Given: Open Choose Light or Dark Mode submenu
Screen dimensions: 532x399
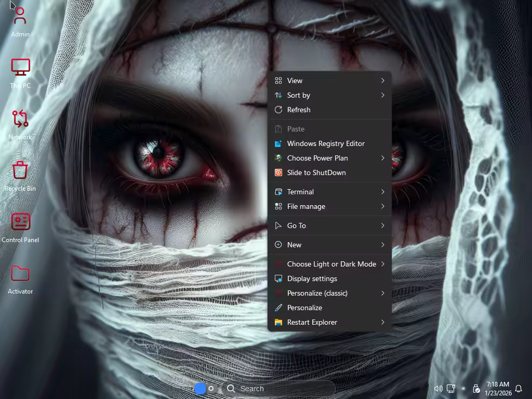Looking at the screenshot, I should coord(329,264).
